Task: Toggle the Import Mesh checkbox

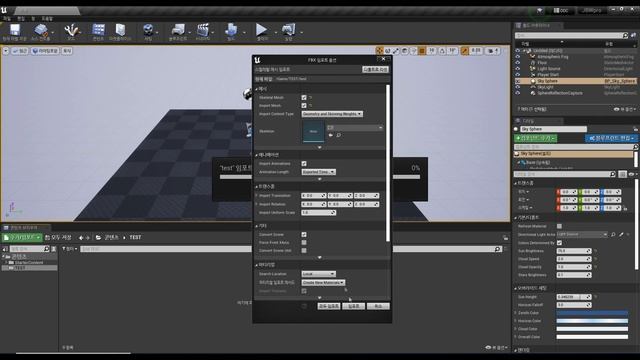Action: [x=304, y=106]
